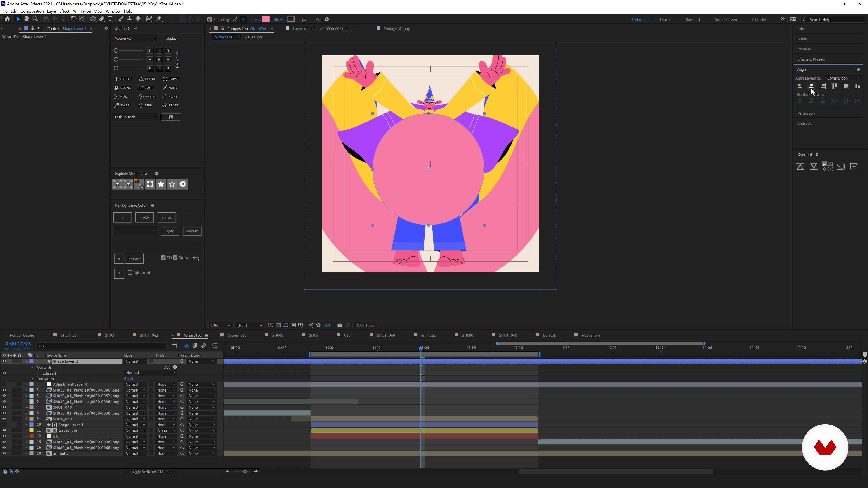Click the Excite tool in Motion 2
Image resolution: width=868 pixels, height=488 pixels.
[123, 79]
